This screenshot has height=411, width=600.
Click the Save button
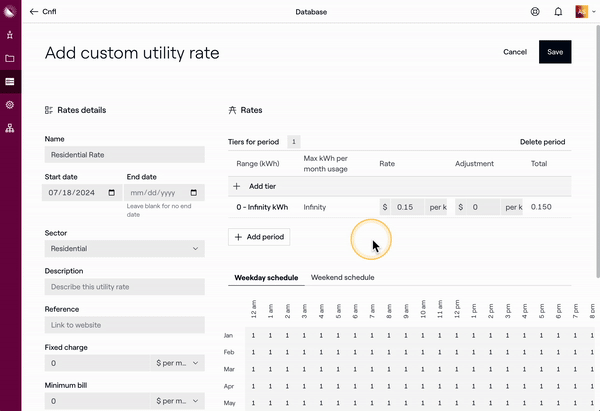click(x=555, y=52)
